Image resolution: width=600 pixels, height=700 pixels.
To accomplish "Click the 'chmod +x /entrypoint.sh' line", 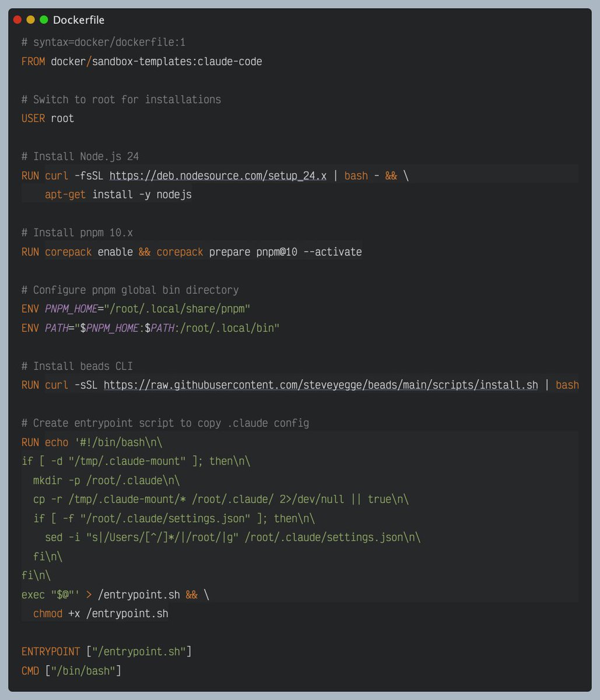I will click(100, 614).
